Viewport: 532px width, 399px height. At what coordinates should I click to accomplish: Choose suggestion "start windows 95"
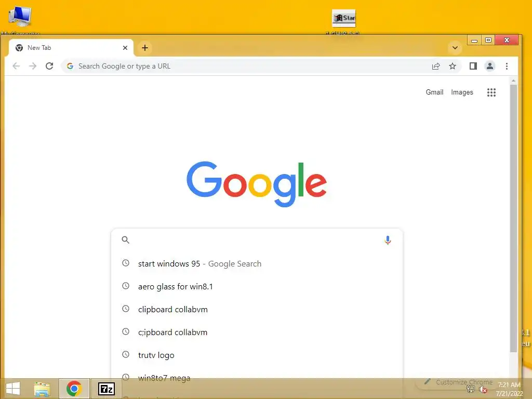pyautogui.click(x=257, y=263)
